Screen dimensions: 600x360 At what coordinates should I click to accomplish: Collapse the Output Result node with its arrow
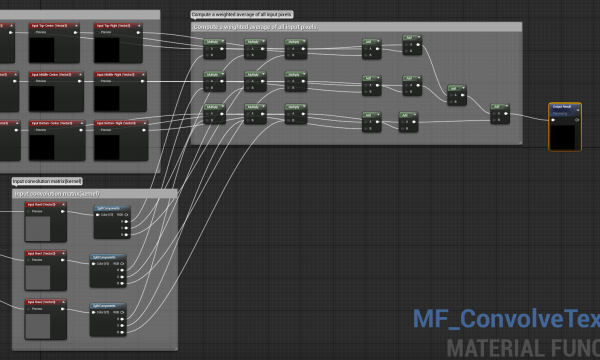coord(578,110)
